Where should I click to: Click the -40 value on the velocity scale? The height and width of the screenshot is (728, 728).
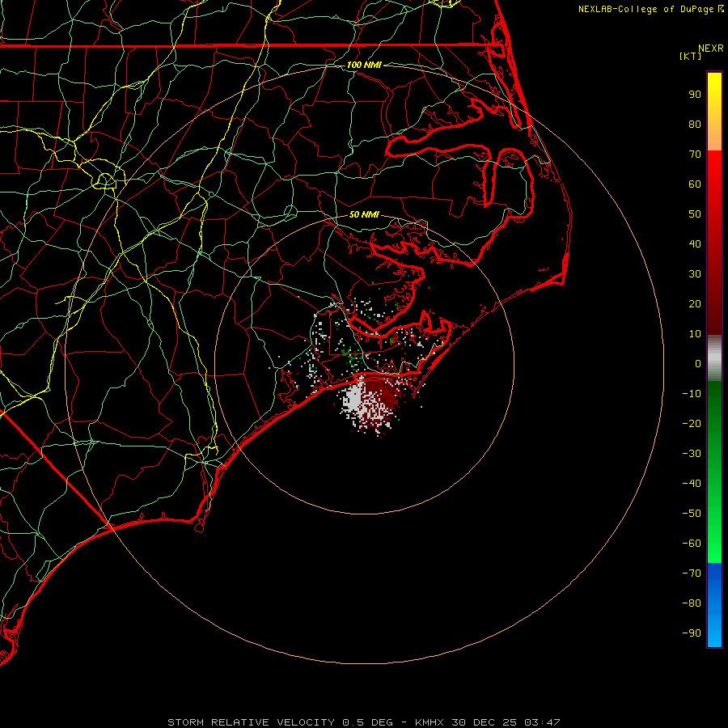pos(692,484)
